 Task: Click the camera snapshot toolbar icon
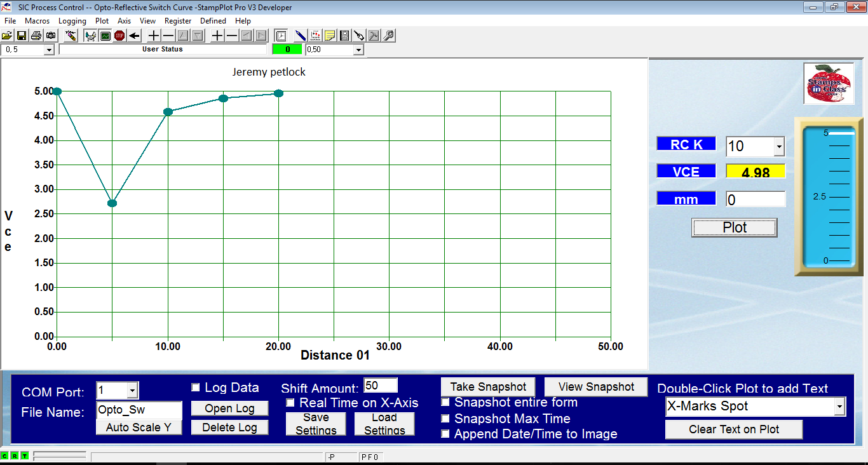(51, 36)
